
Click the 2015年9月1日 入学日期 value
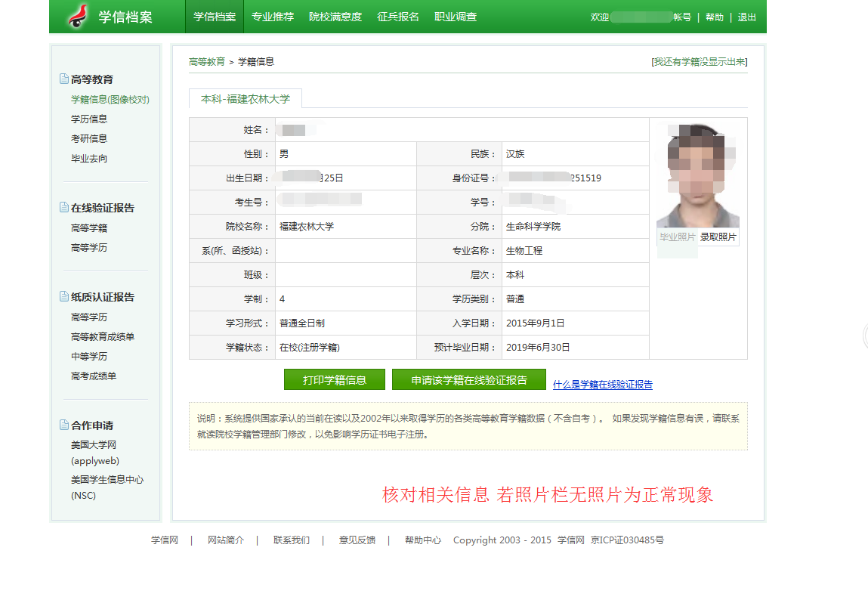(536, 323)
